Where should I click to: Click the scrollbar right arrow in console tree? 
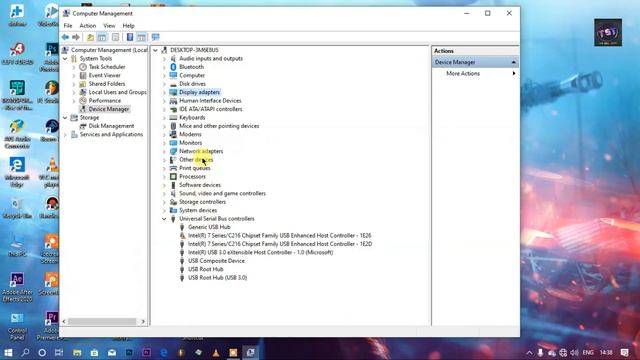point(143,322)
